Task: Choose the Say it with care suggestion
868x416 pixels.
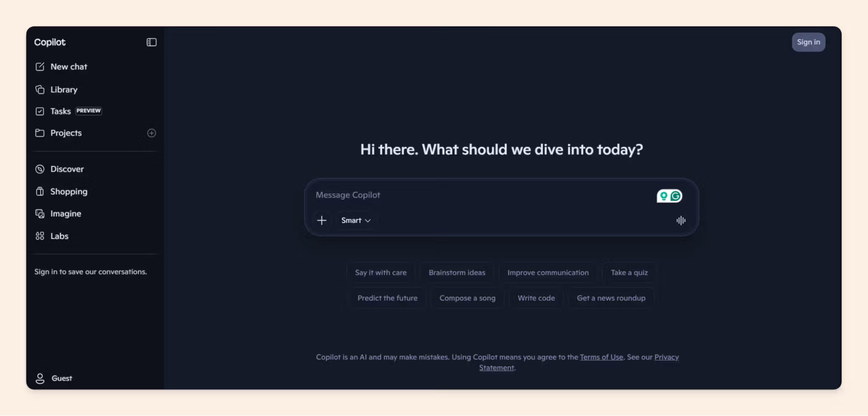Action: click(x=381, y=272)
